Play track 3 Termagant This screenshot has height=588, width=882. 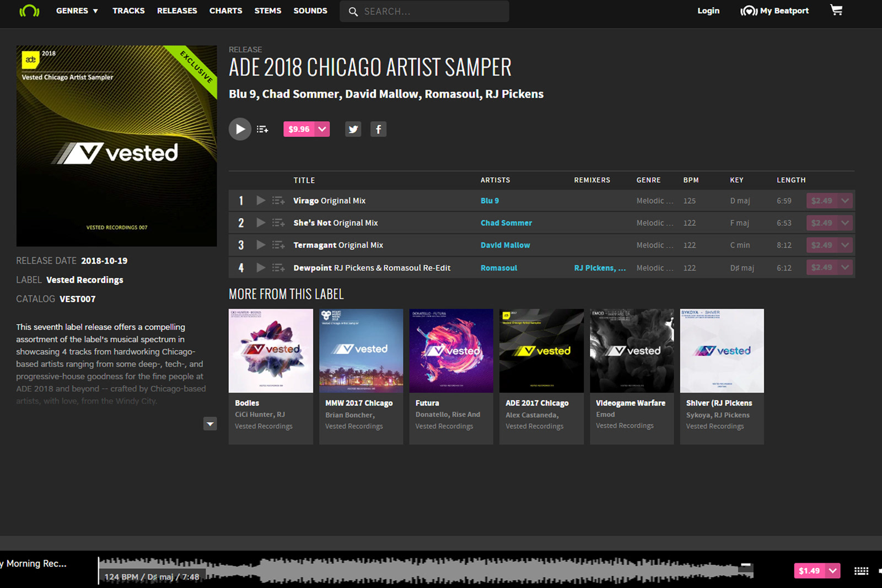click(x=261, y=245)
